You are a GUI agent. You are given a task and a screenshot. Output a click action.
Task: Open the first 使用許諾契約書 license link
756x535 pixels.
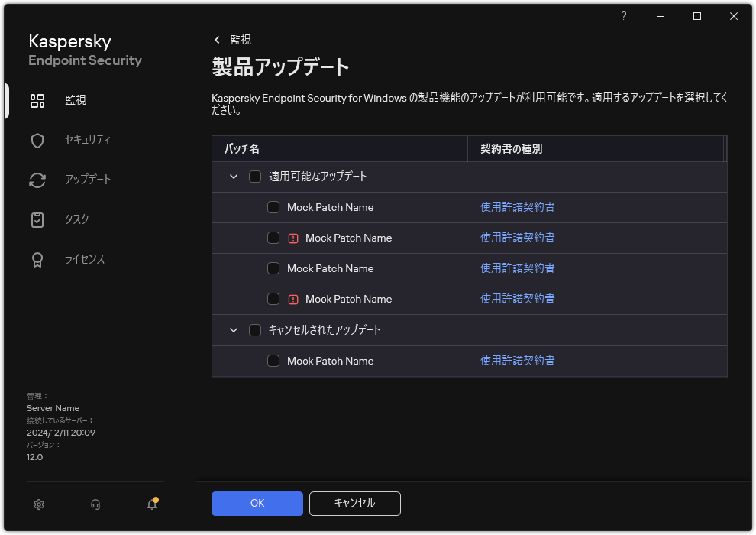click(518, 207)
